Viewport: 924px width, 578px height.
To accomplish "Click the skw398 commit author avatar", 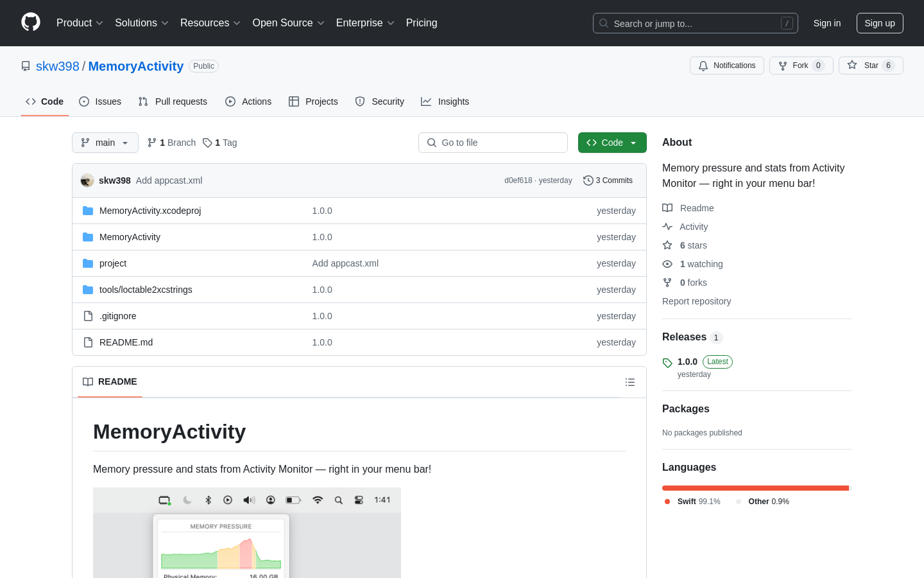I will tap(87, 180).
